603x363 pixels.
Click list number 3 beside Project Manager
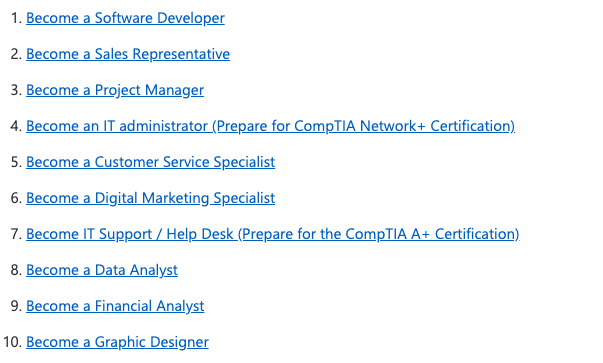pos(17,90)
